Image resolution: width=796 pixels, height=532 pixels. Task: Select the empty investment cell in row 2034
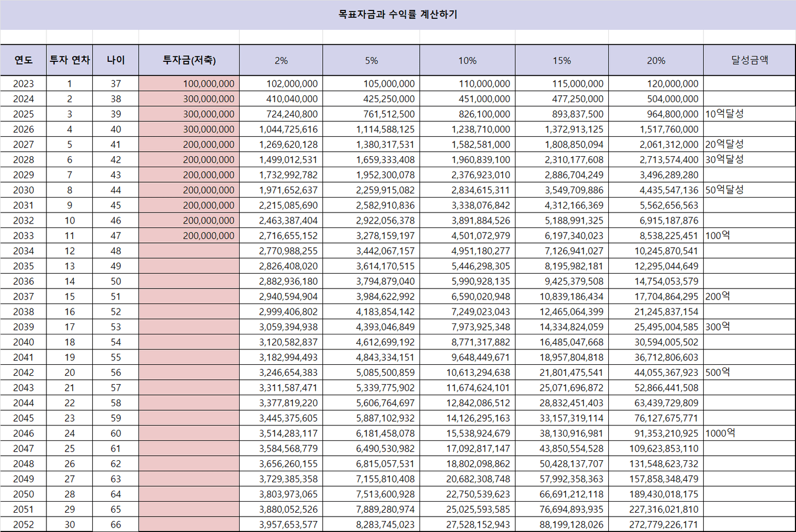click(189, 251)
